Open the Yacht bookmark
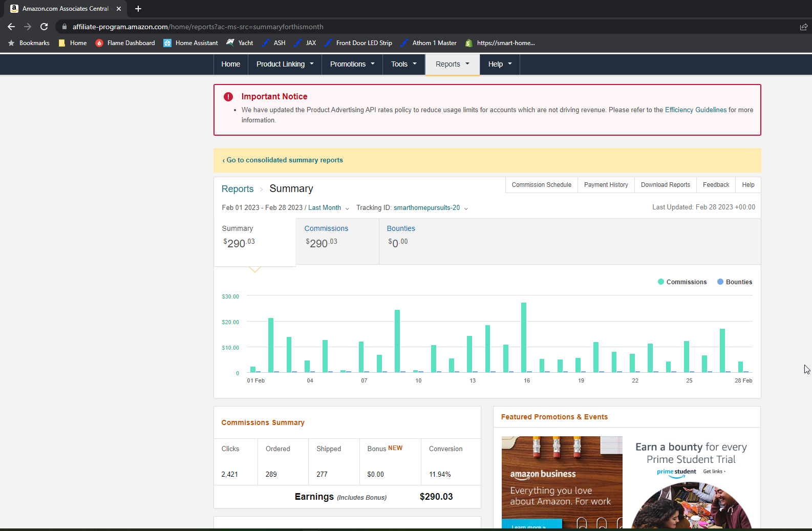Screen dimensions: 812x531 (240, 43)
